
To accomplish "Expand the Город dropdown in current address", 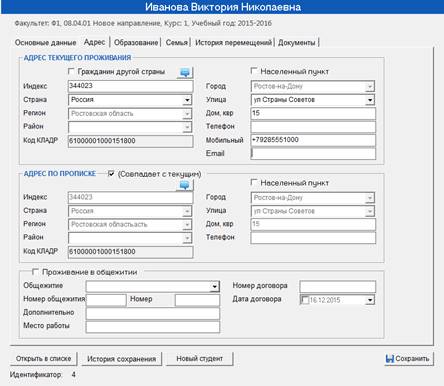I will tap(370, 87).
